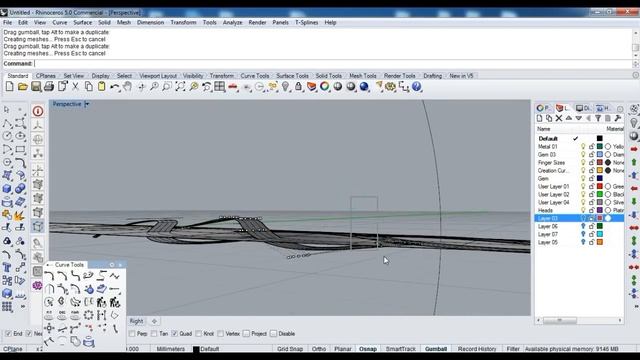Click the Array grid icon in sidebar
The height and width of the screenshot is (360, 640).
[x=7, y=307]
